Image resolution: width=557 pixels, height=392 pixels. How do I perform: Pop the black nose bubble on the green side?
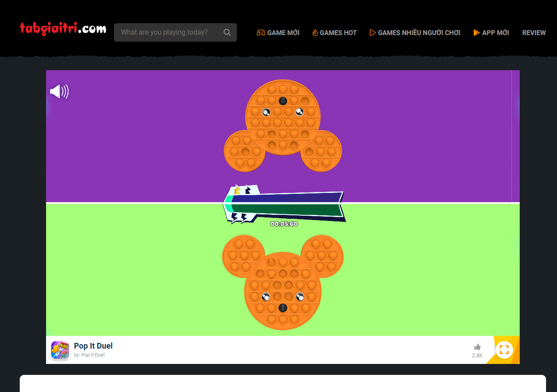click(x=283, y=308)
